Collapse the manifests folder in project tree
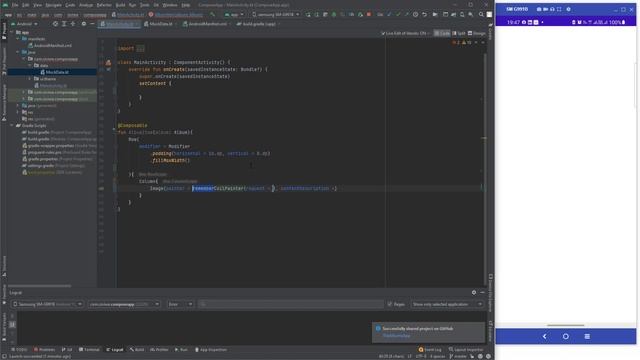This screenshot has height=360, width=640. point(18,39)
